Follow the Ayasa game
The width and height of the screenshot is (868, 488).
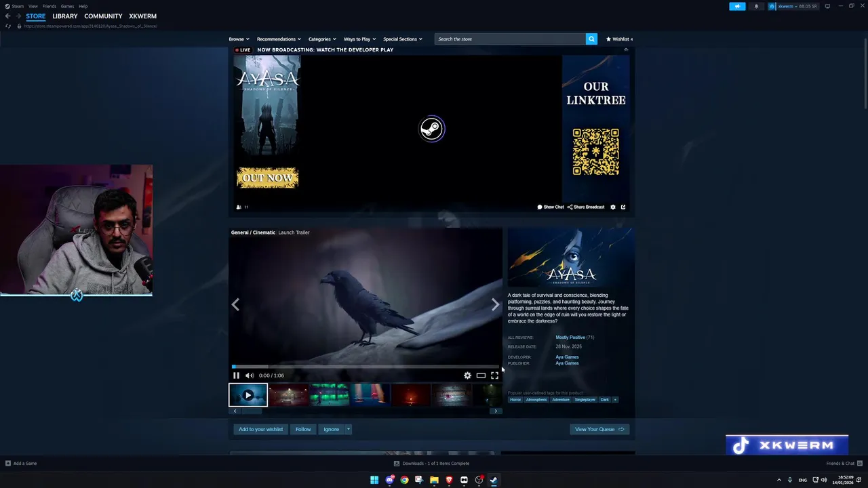pyautogui.click(x=303, y=429)
